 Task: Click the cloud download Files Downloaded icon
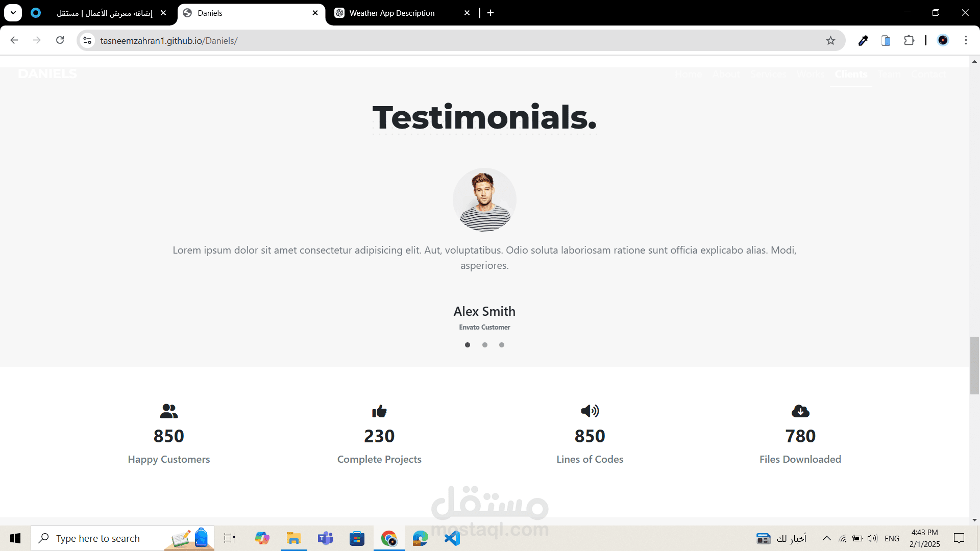[800, 411]
